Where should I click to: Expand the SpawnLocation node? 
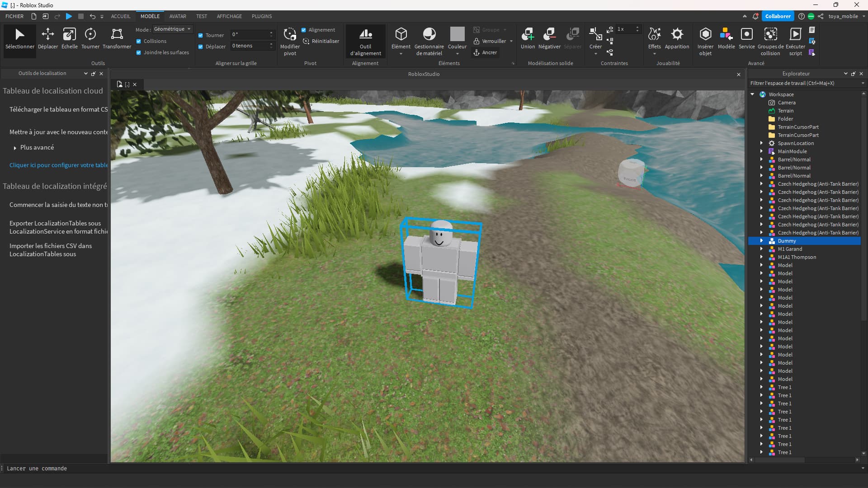pos(761,143)
